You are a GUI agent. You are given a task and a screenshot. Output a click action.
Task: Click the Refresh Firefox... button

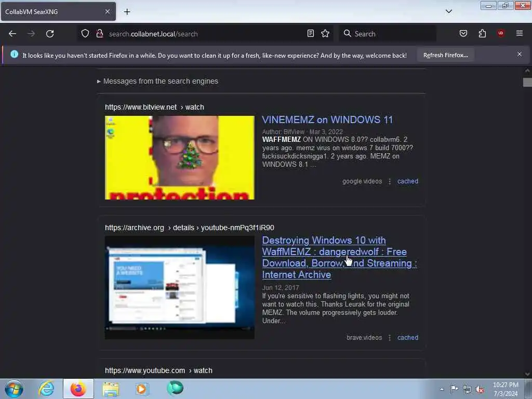point(445,55)
